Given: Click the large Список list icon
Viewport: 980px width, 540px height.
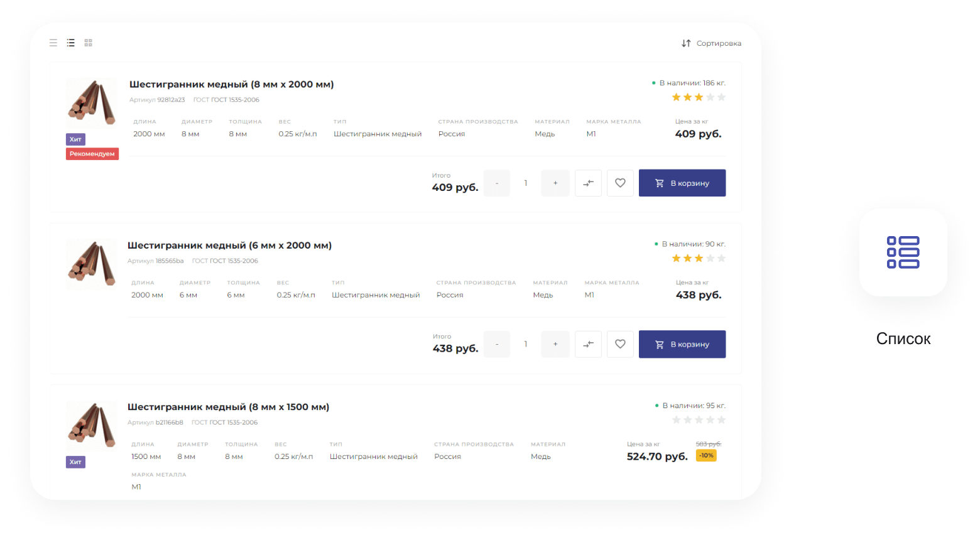Looking at the screenshot, I should pos(903,252).
